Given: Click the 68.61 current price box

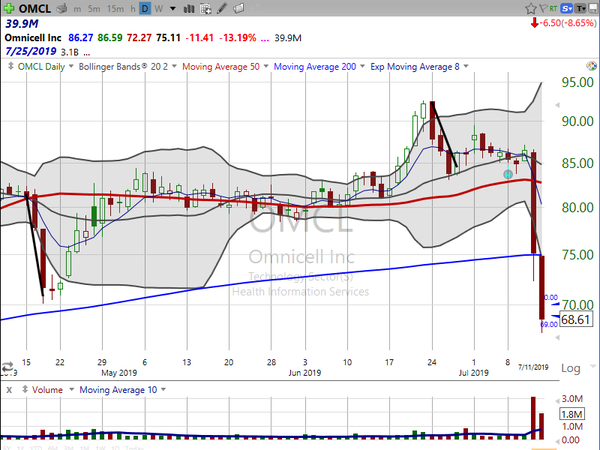Looking at the screenshot, I should (x=575, y=319).
